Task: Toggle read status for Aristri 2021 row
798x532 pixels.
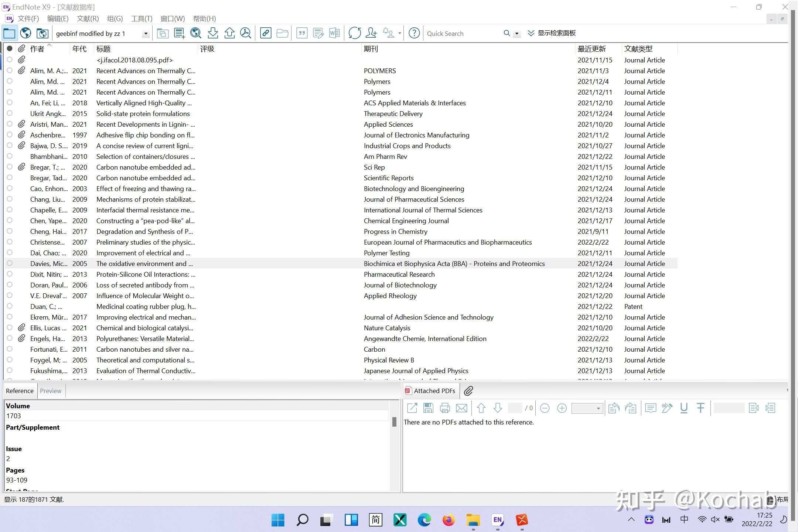Action: 10,124
